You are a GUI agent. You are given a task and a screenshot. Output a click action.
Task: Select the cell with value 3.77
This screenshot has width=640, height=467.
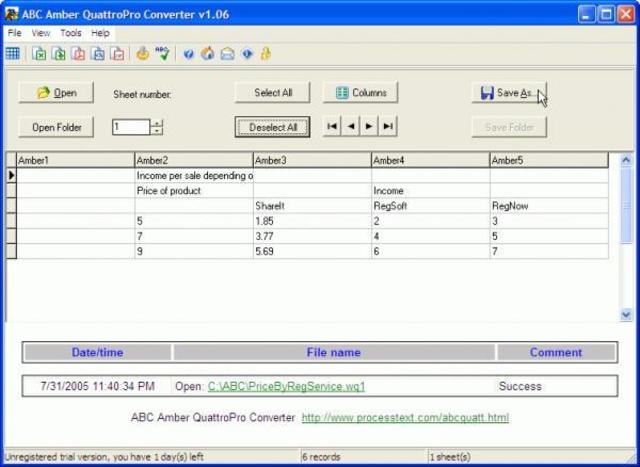point(312,236)
